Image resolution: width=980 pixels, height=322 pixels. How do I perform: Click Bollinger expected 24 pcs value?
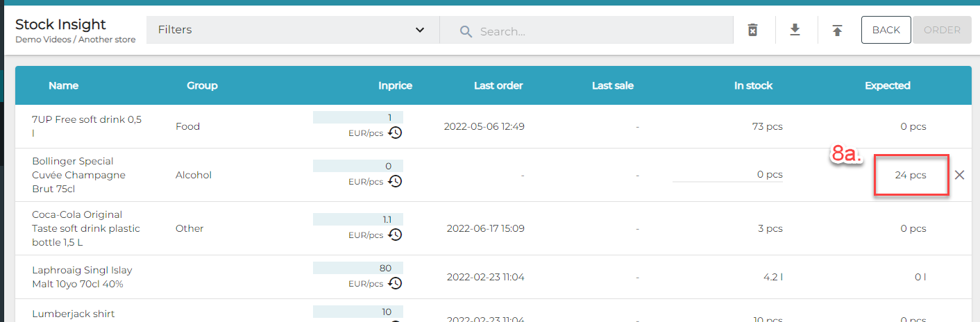pos(911,175)
